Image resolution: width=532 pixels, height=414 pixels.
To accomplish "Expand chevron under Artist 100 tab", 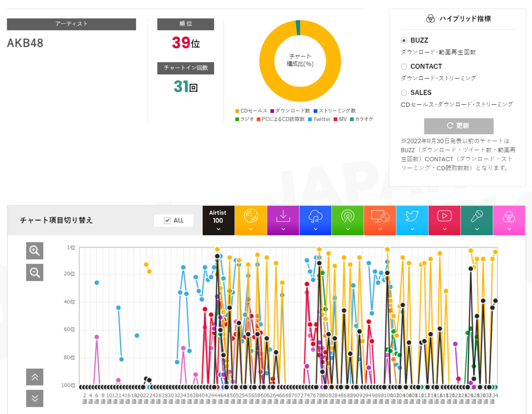I will [x=218, y=229].
